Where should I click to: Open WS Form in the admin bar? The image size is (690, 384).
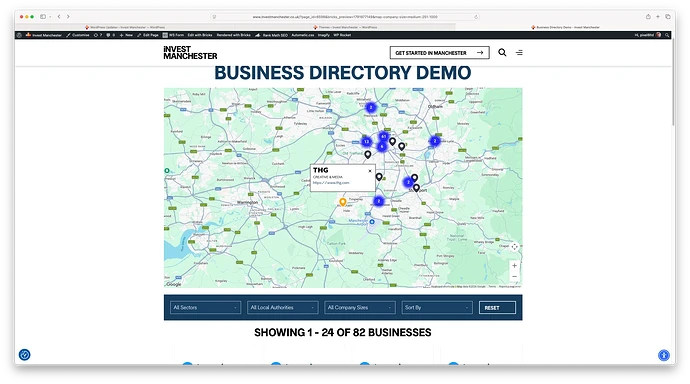(x=173, y=35)
